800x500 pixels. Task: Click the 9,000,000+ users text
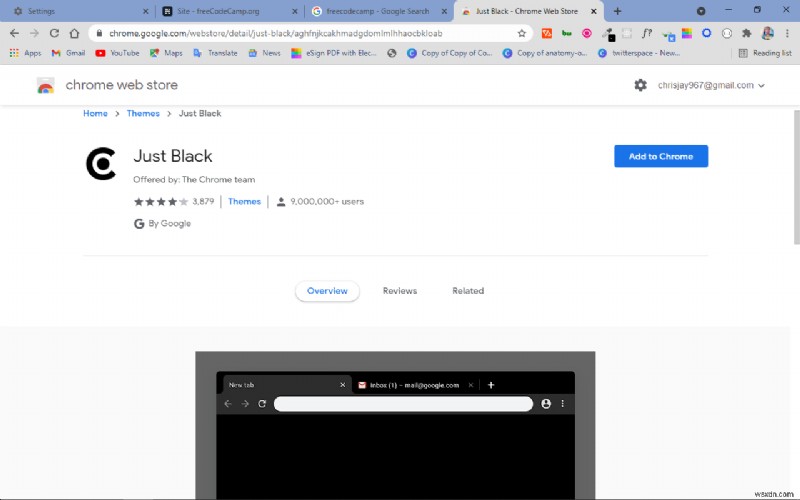click(327, 202)
